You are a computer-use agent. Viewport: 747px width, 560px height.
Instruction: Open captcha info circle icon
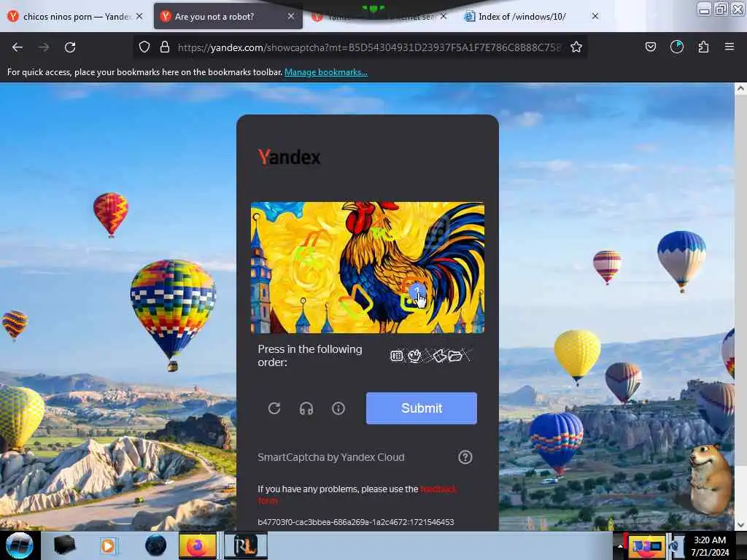click(338, 408)
